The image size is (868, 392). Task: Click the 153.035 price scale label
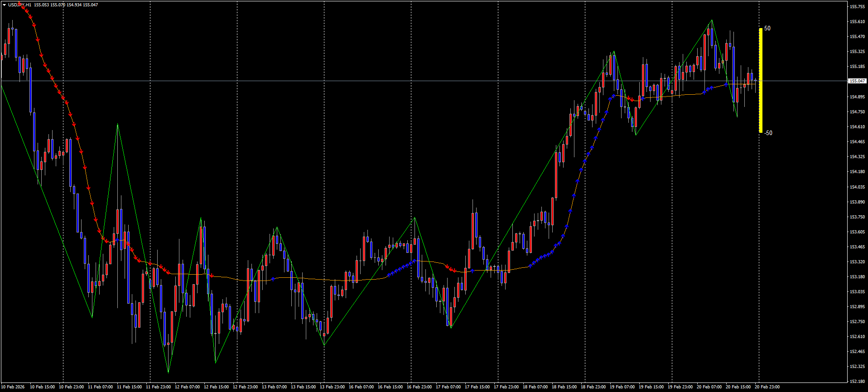point(857,292)
